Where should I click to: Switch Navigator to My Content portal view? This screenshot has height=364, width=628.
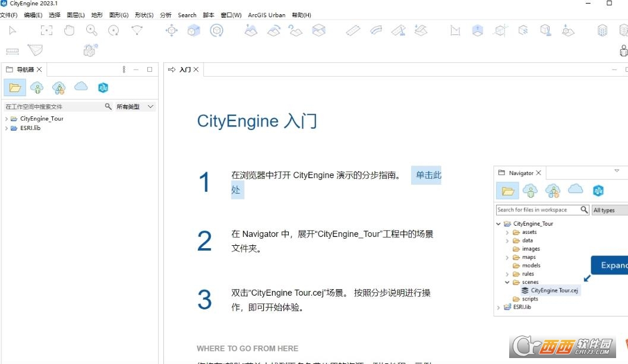[37, 87]
